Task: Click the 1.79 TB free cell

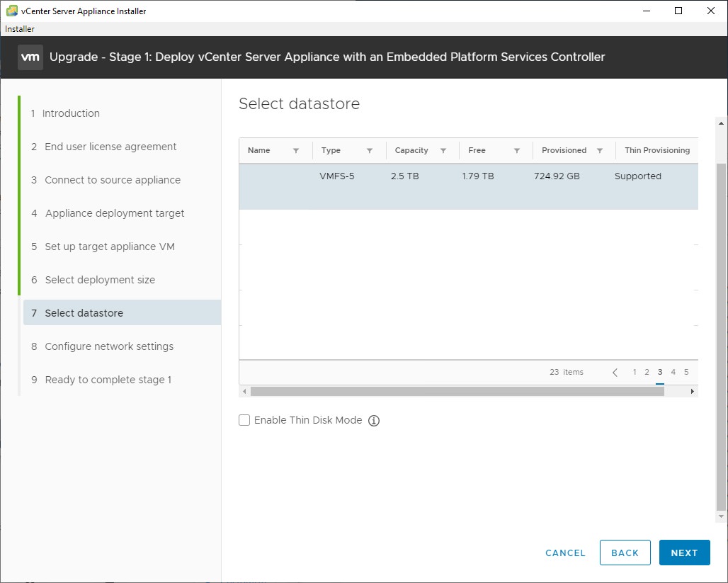Action: tap(478, 176)
